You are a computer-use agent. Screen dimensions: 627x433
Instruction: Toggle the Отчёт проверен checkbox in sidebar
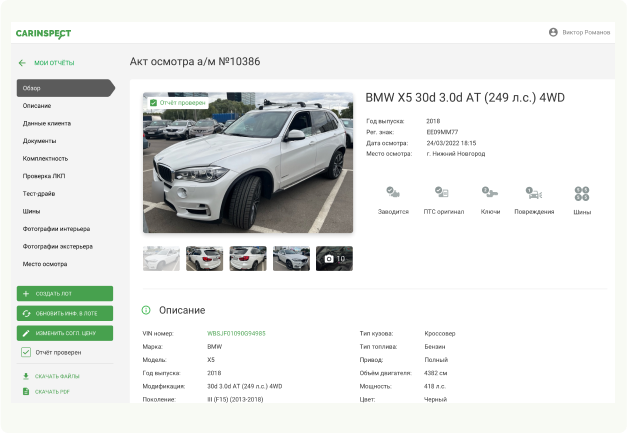click(26, 352)
